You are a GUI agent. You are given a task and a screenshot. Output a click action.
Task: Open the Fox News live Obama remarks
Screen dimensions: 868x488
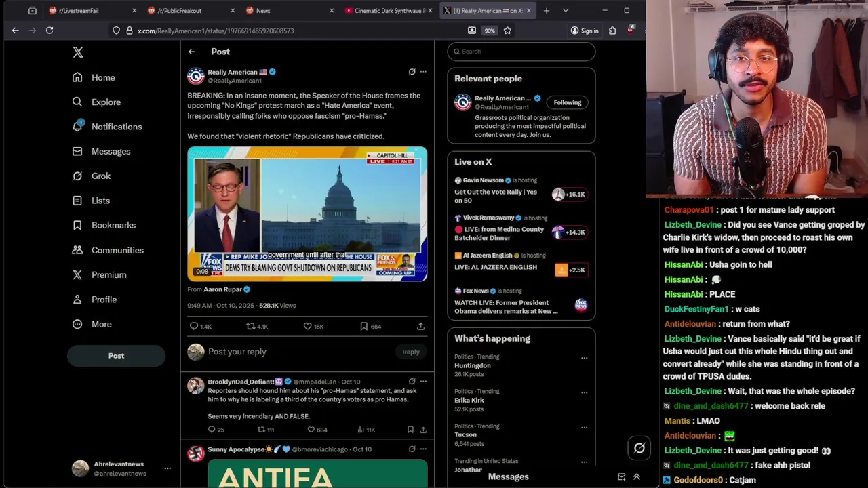pyautogui.click(x=521, y=302)
